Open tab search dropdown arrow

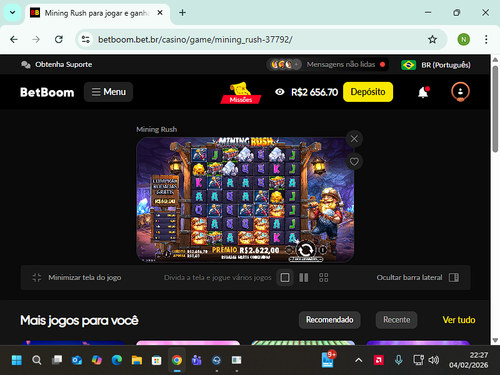[x=13, y=13]
